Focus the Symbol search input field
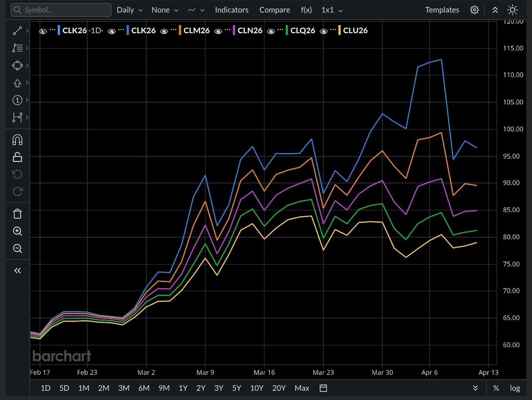 click(x=60, y=10)
